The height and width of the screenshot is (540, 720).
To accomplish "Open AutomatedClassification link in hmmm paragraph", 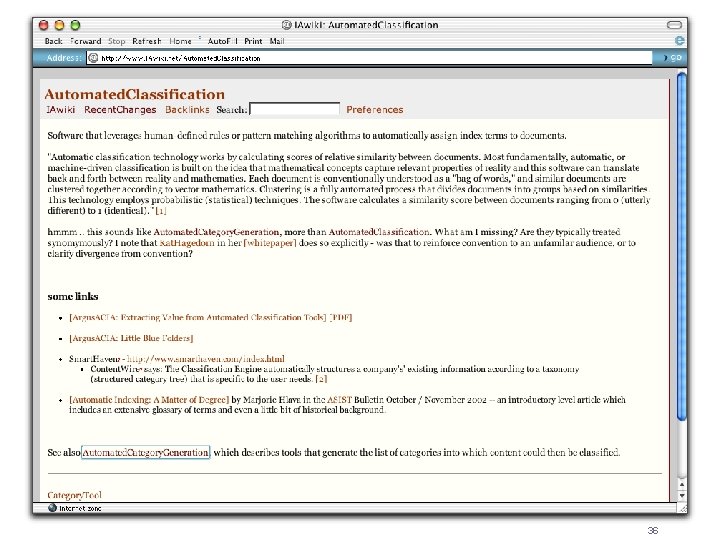I will (379, 232).
